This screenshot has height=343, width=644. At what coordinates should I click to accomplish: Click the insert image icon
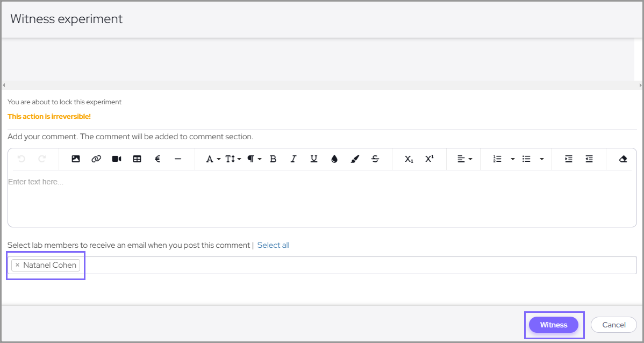76,159
